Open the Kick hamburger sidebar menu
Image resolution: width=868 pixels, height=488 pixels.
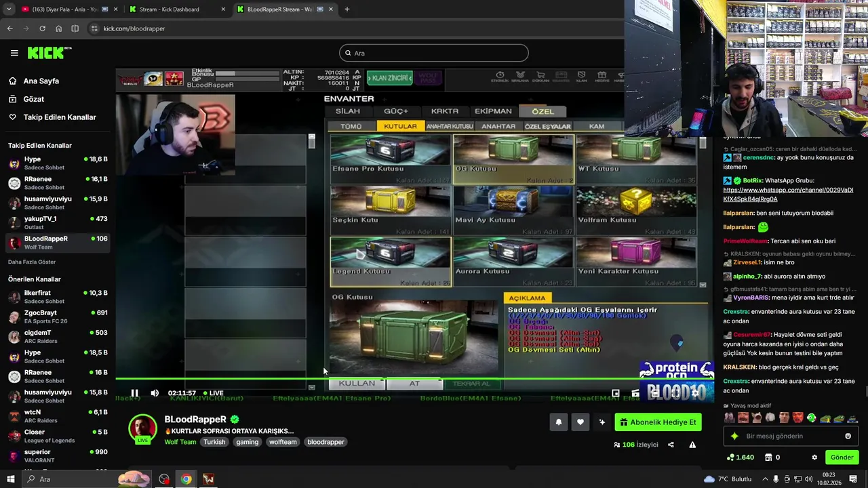[14, 53]
